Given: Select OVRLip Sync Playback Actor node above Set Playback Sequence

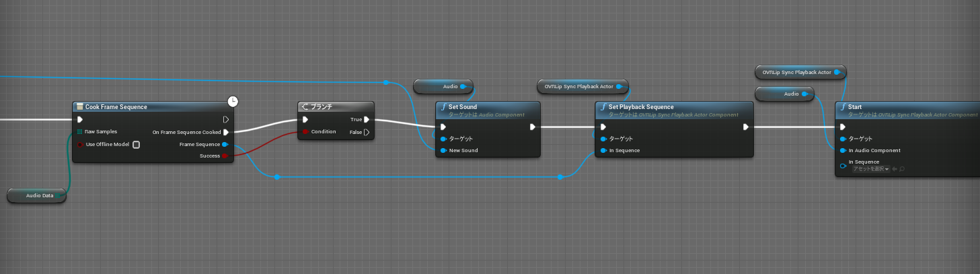Looking at the screenshot, I should click(582, 86).
